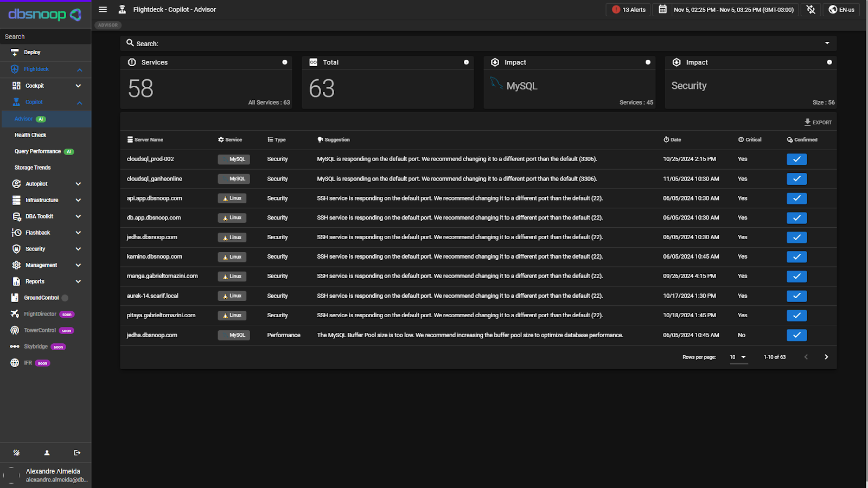Click the theme toggle icon at sidebar bottom
The image size is (868, 488).
pyautogui.click(x=16, y=453)
